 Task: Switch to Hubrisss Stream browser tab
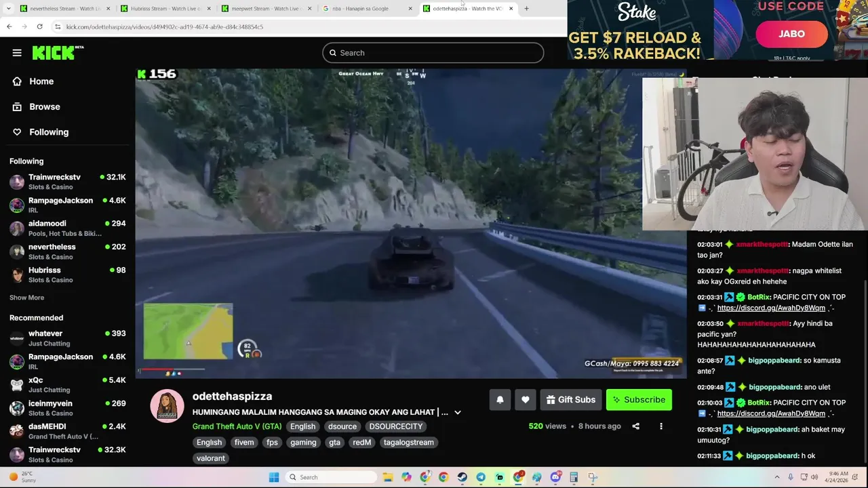tap(166, 8)
